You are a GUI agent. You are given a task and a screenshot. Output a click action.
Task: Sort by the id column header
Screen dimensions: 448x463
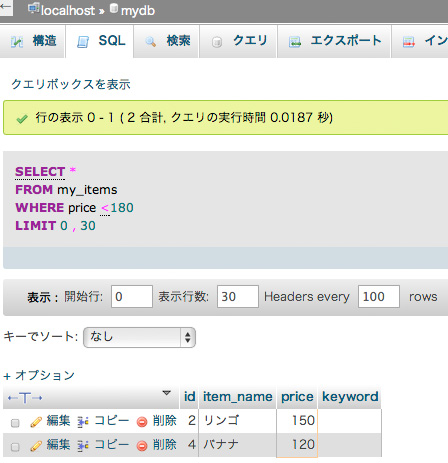(x=190, y=397)
